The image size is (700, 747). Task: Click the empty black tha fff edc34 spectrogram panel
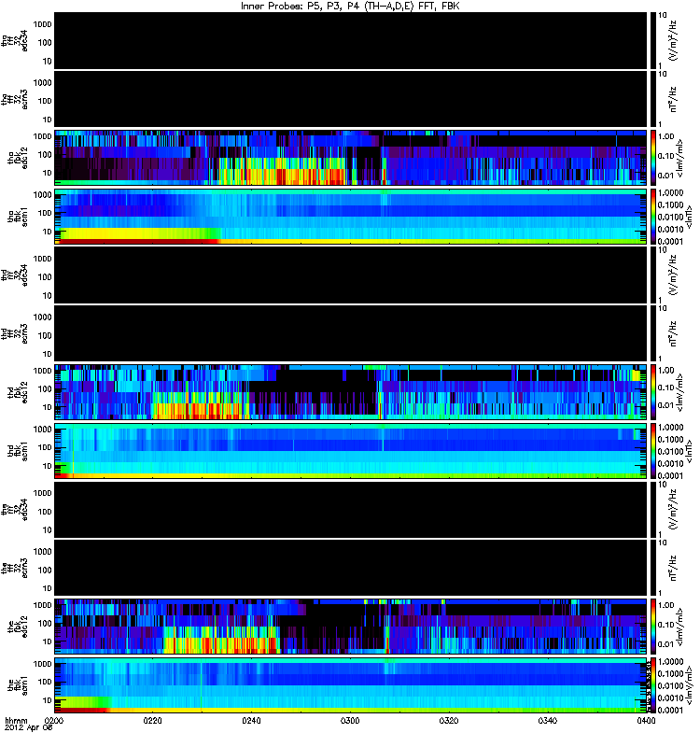[x=350, y=41]
